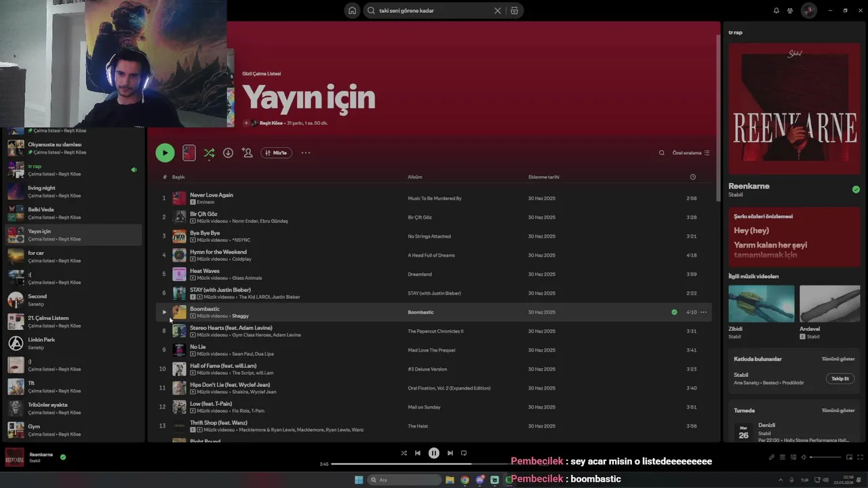
Task: Open the Mix'le option
Action: click(277, 153)
